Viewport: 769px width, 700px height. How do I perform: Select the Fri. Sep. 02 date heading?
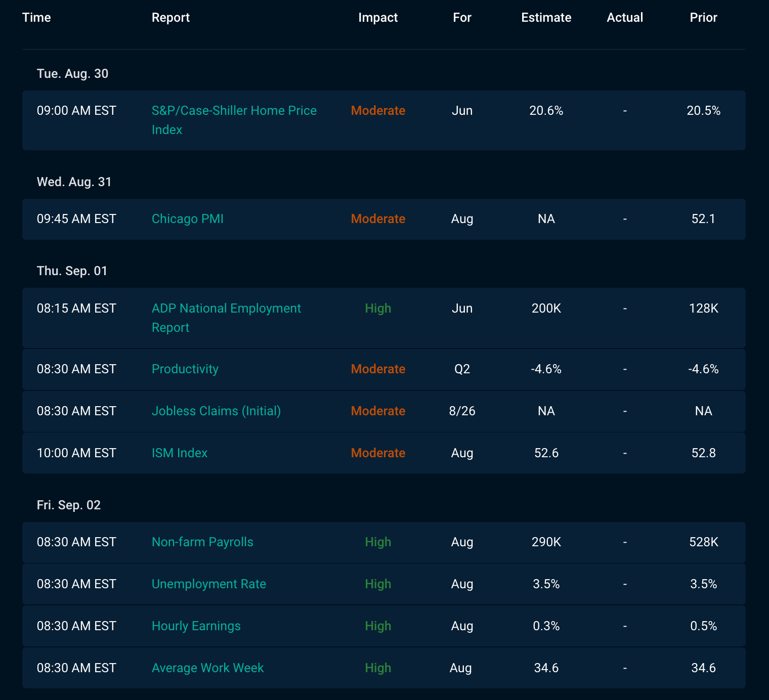coord(69,505)
